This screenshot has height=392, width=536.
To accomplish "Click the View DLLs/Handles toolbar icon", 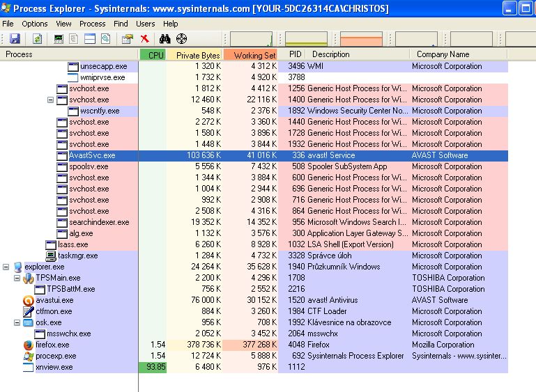I will pos(106,38).
